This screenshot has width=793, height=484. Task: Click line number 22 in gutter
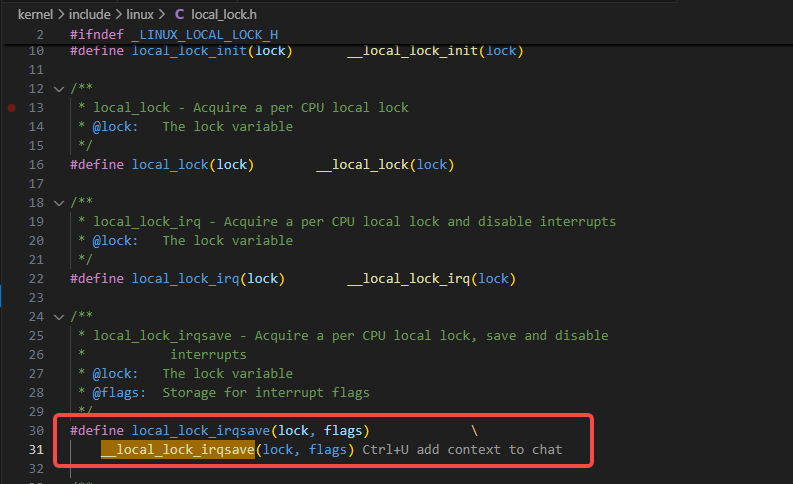pyautogui.click(x=36, y=279)
